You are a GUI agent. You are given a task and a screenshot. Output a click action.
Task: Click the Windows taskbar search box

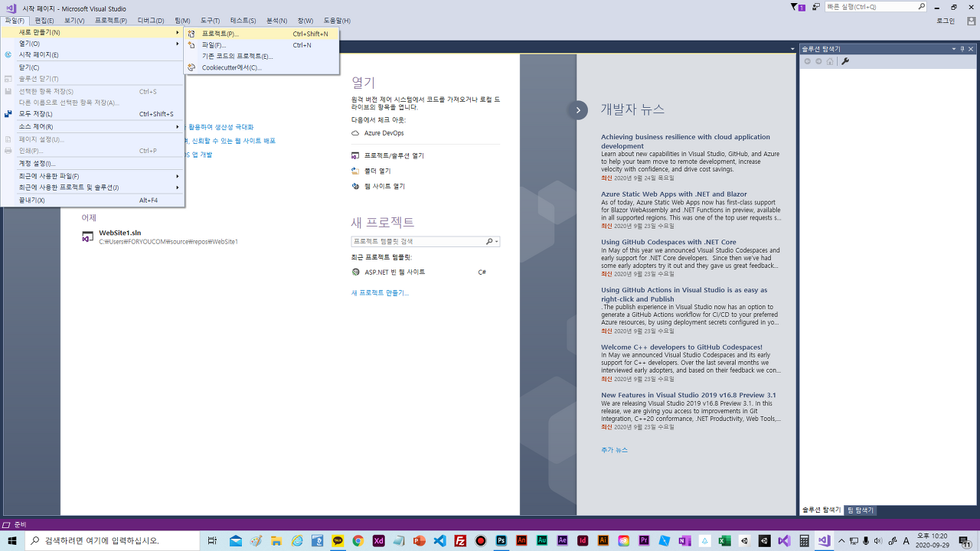coord(113,540)
